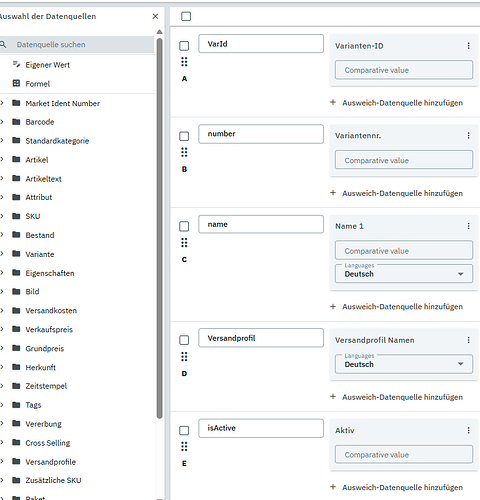480x500 pixels.
Task: Click the Grundpreis folder icon
Action: click(16, 348)
